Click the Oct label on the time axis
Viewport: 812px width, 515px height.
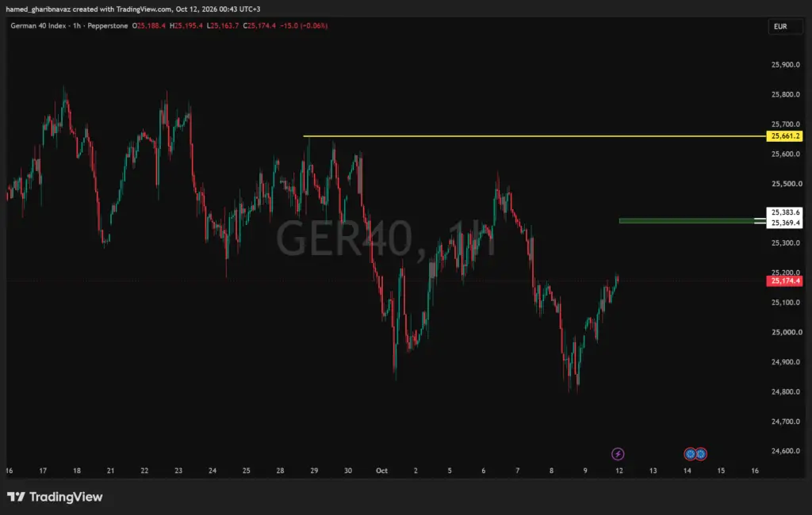click(x=381, y=471)
